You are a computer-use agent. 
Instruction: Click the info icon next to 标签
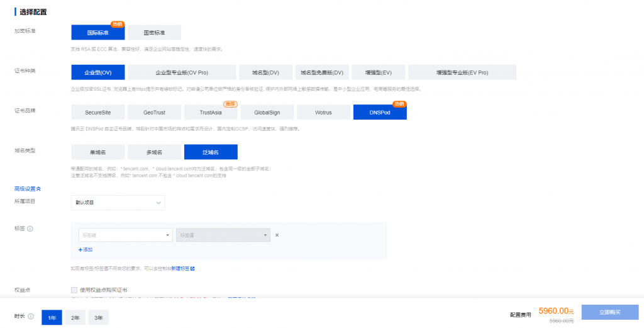point(30,229)
